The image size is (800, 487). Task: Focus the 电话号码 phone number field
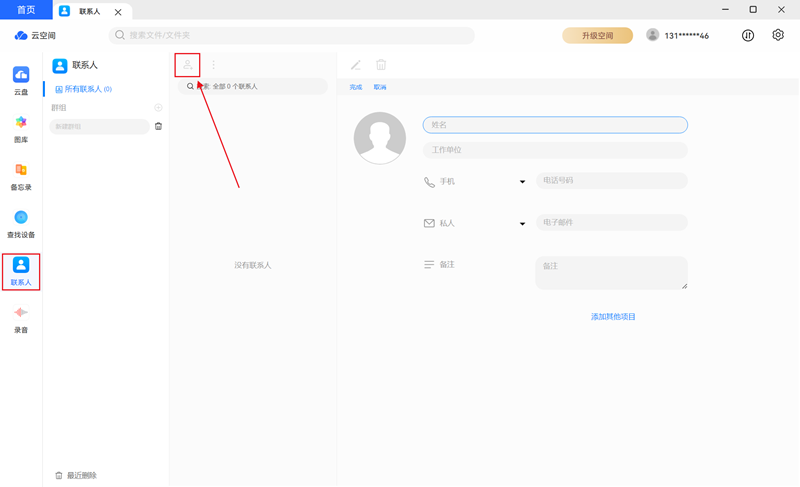coord(612,181)
